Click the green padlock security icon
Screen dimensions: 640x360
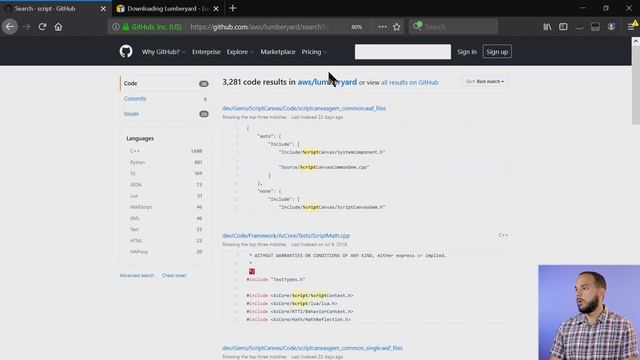tap(126, 27)
